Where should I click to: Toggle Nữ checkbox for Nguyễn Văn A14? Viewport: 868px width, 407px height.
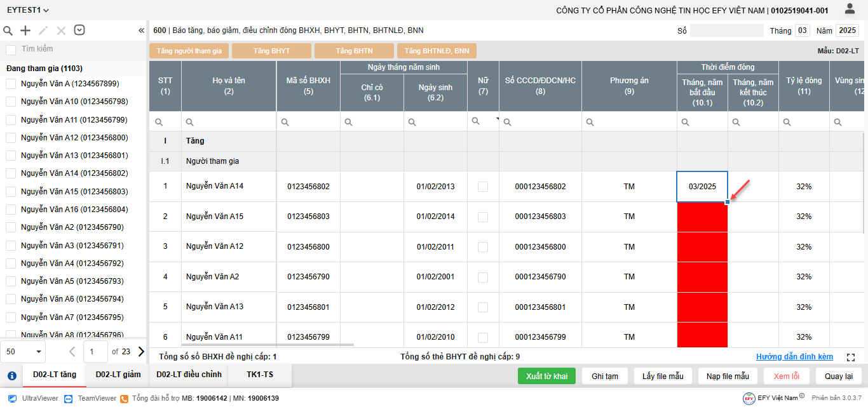pyautogui.click(x=483, y=187)
